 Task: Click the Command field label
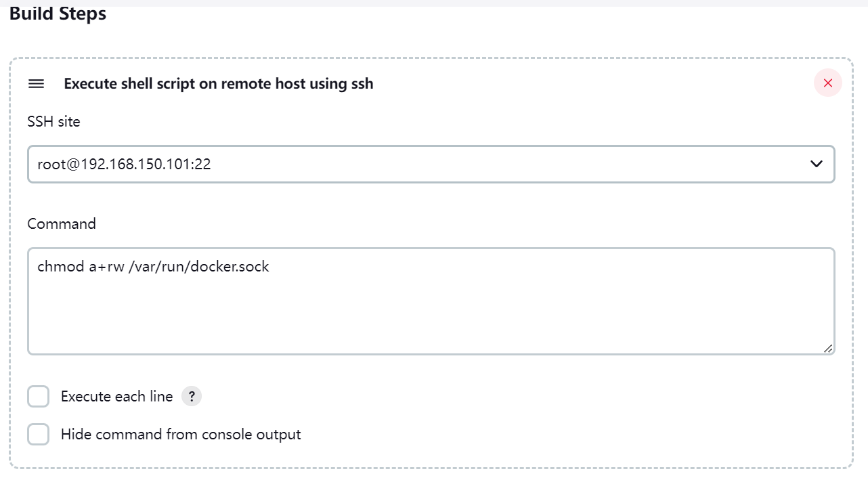[62, 224]
